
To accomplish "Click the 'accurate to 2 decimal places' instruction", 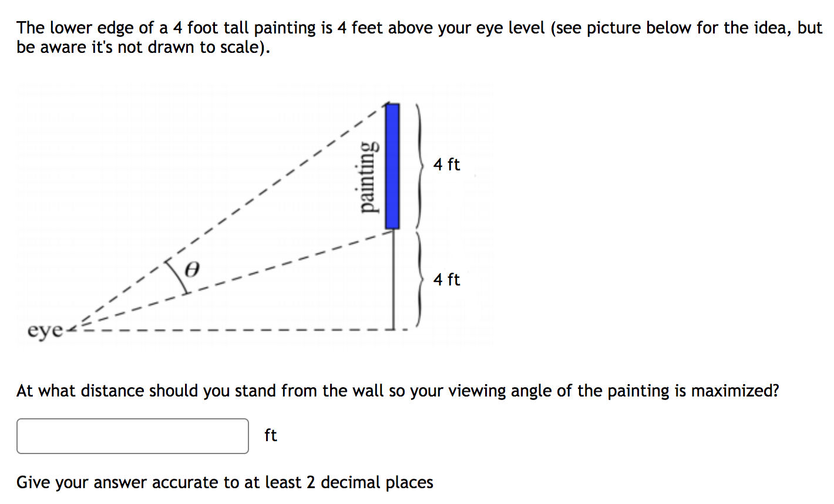I will pos(224,482).
